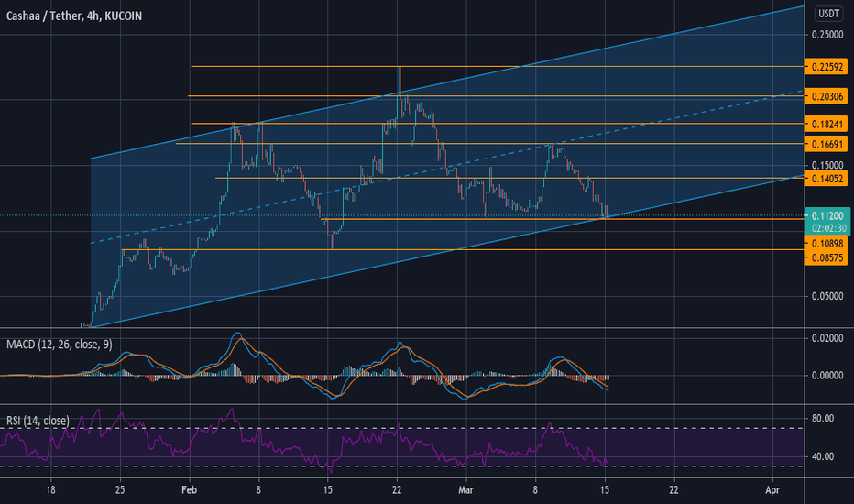This screenshot has height=504, width=854.
Task: Click the 0.05000 axis value
Action: pyautogui.click(x=827, y=296)
